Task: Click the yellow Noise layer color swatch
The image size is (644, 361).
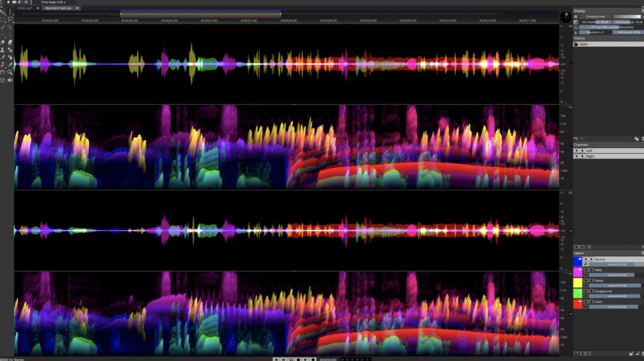Action: 578,283
